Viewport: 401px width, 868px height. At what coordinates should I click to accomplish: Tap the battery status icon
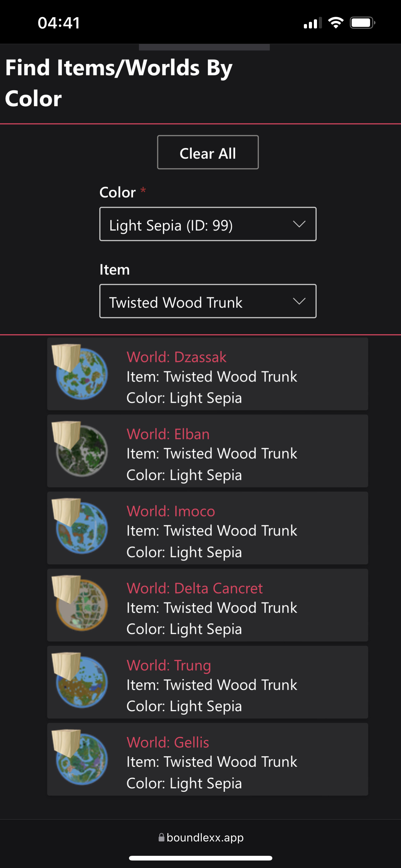tap(362, 23)
